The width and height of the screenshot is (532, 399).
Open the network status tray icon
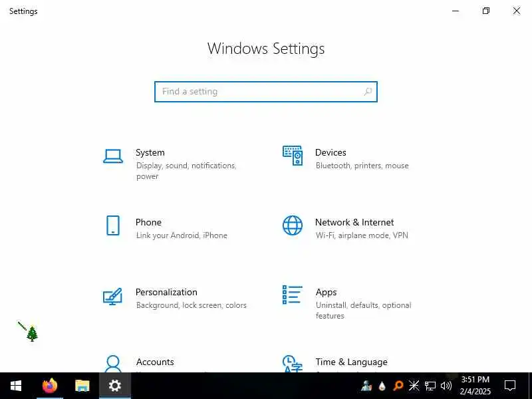click(x=430, y=386)
